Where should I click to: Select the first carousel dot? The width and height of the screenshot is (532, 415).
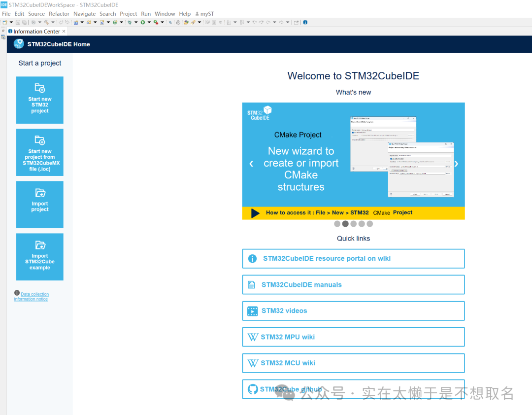(x=337, y=224)
